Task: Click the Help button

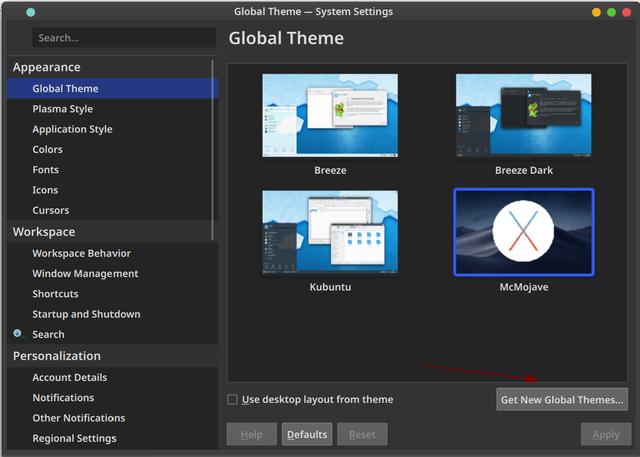Action: pyautogui.click(x=251, y=435)
